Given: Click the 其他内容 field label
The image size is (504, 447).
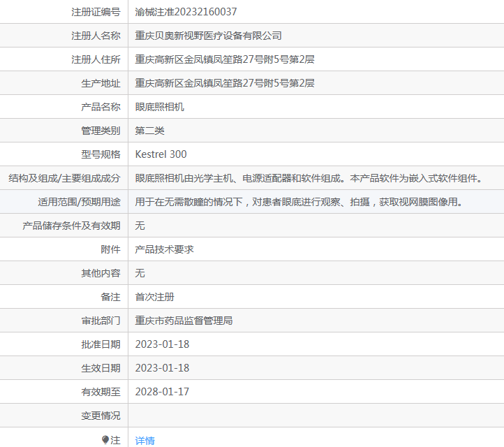Looking at the screenshot, I should point(101,273).
